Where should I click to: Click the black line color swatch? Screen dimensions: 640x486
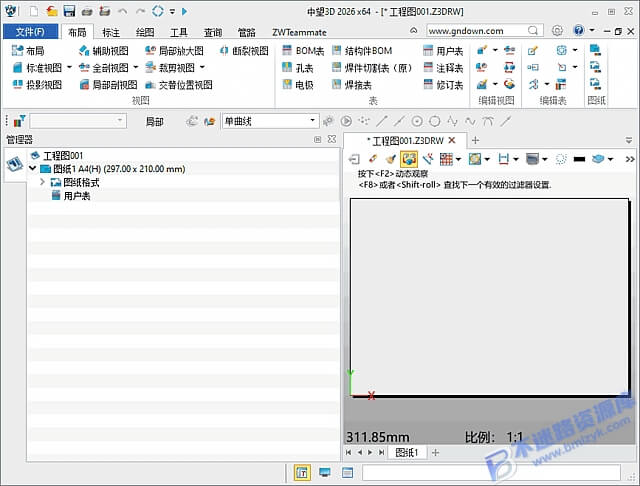(579, 159)
